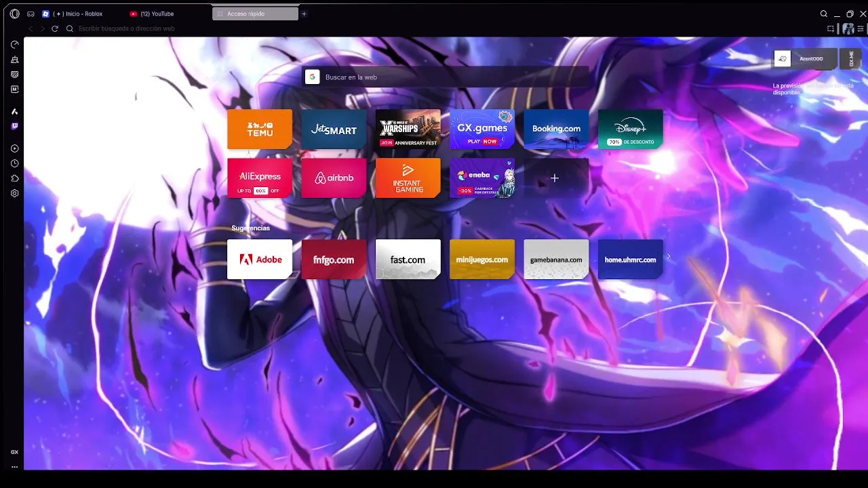Open the Airbnb speed dial tile

[x=334, y=178]
